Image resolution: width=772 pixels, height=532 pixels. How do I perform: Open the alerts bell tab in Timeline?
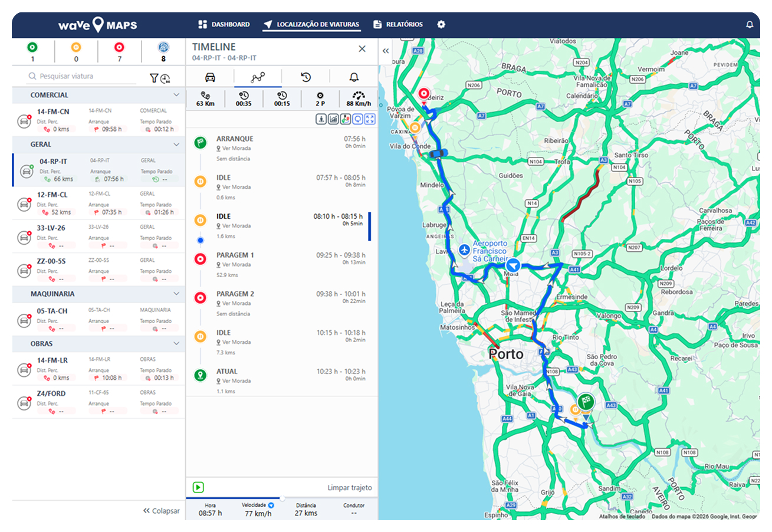tap(353, 77)
